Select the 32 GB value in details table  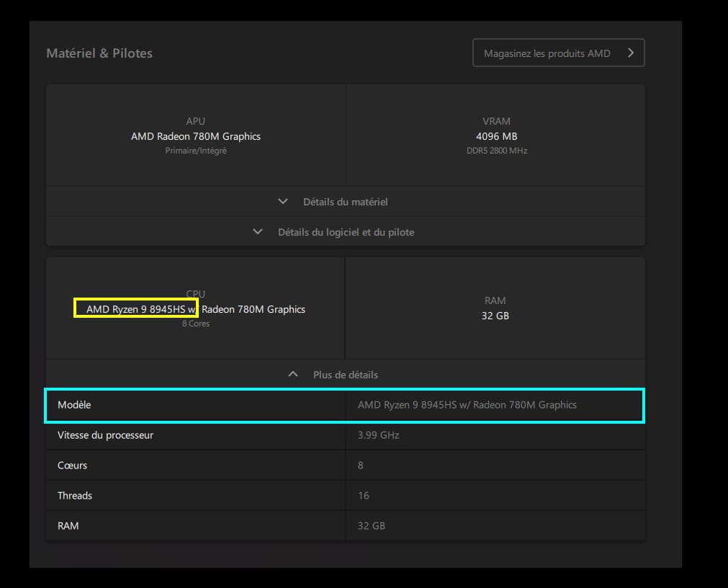pyautogui.click(x=372, y=525)
